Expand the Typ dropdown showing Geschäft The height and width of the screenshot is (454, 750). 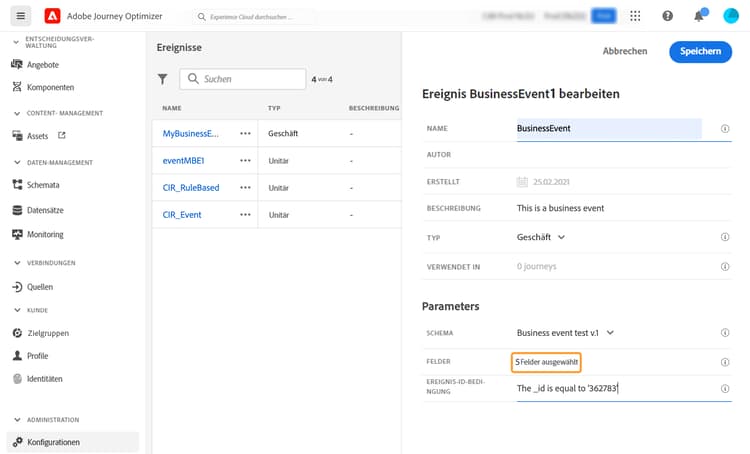541,237
